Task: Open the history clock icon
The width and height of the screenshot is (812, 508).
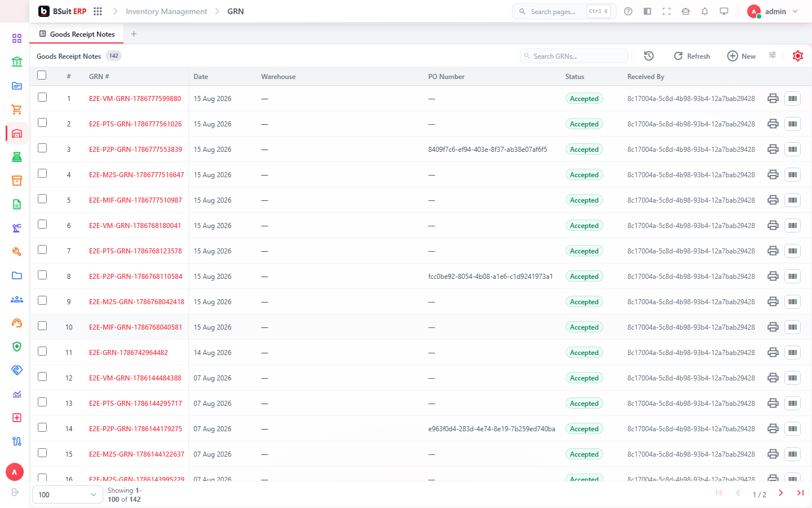Action: [x=649, y=56]
